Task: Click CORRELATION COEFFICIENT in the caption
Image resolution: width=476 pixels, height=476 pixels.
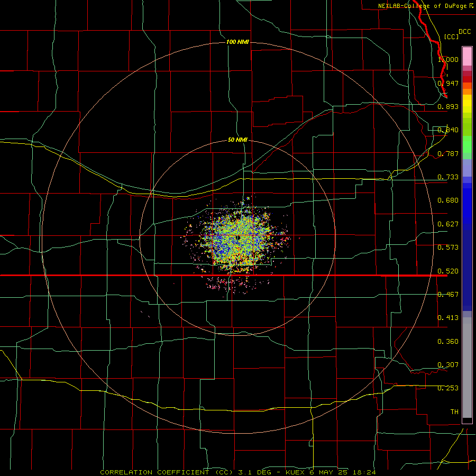Action: pos(154,472)
